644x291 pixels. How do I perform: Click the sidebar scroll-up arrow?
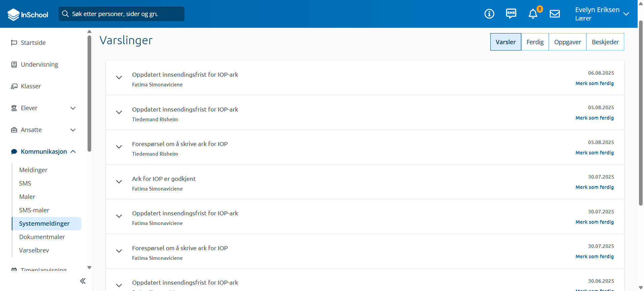coord(89,31)
